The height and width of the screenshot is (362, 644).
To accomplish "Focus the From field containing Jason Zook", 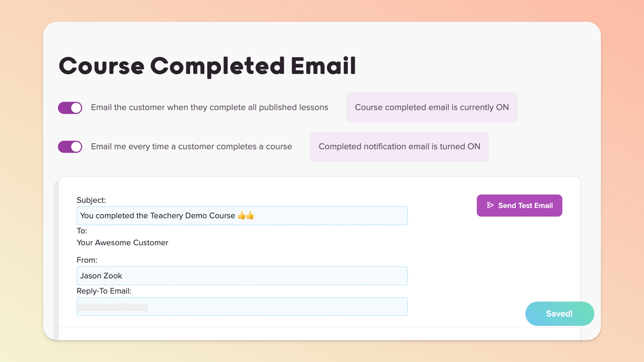I will click(x=242, y=276).
